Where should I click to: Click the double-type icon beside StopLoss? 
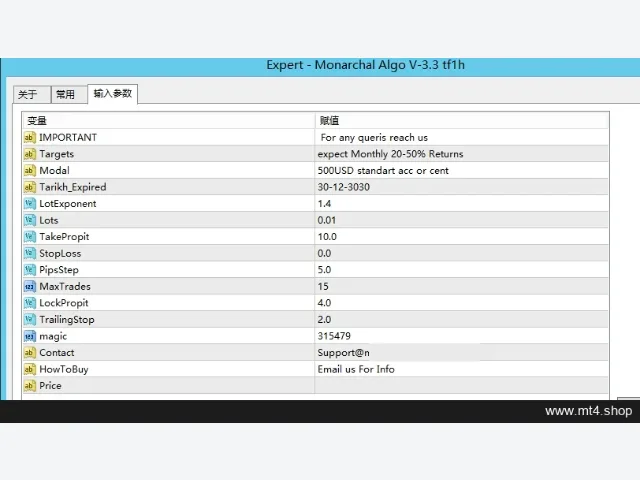30,253
